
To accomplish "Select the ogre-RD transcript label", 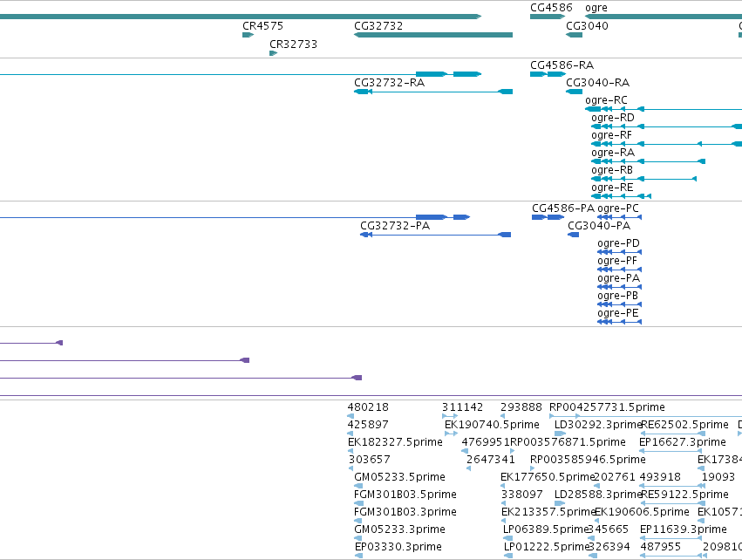I will tap(613, 118).
